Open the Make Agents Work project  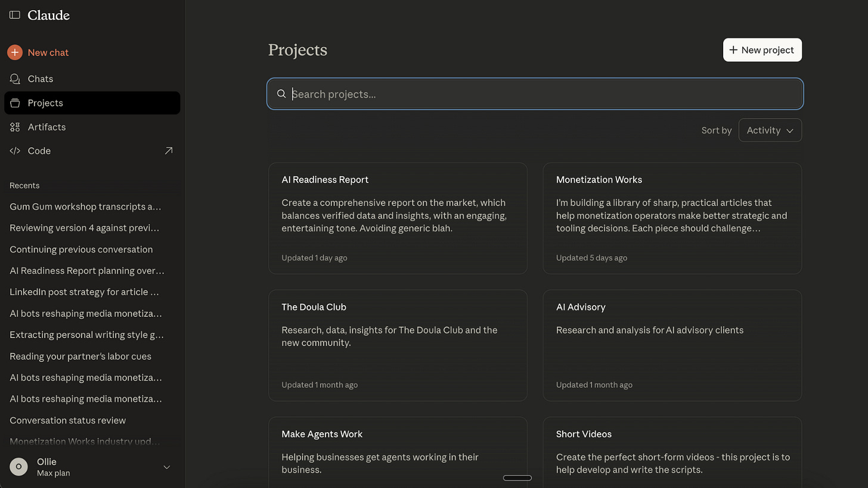pyautogui.click(x=398, y=452)
